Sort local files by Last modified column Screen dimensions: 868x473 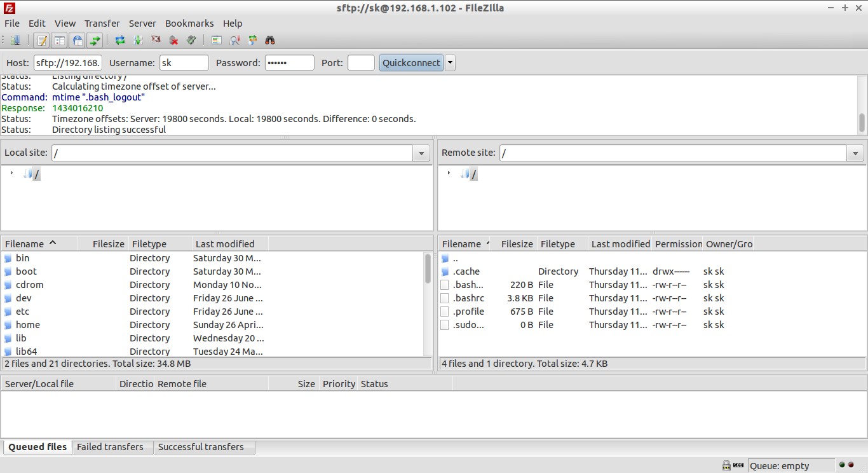click(230, 243)
